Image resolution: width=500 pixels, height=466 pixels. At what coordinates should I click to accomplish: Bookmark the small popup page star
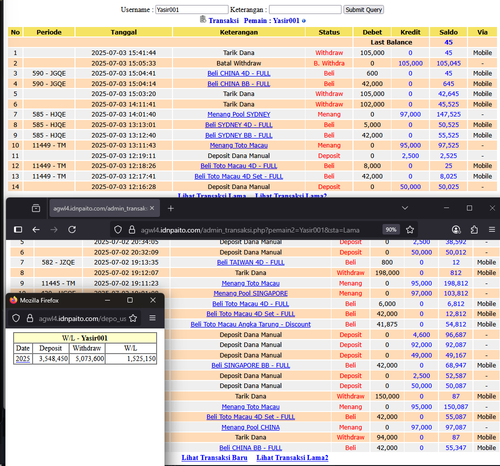click(x=133, y=318)
